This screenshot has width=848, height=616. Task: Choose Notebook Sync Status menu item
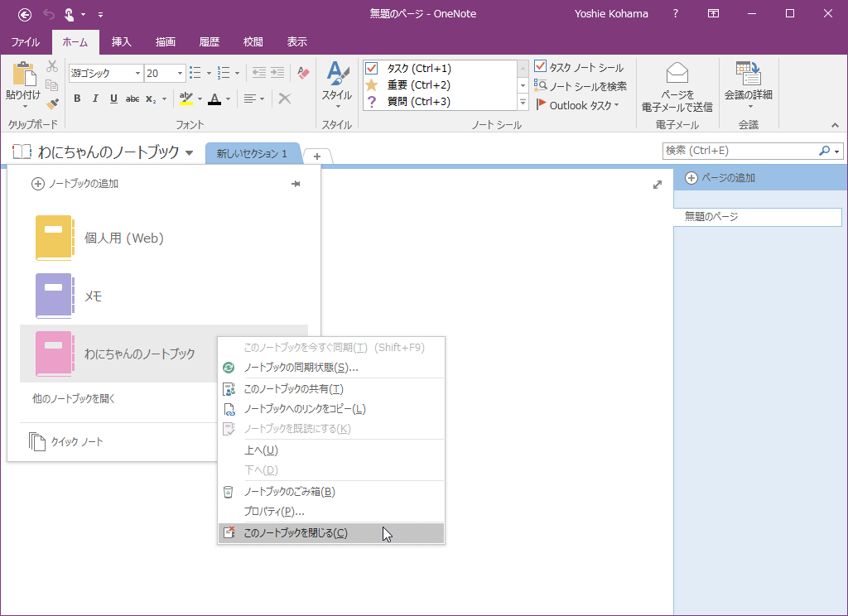(331, 368)
